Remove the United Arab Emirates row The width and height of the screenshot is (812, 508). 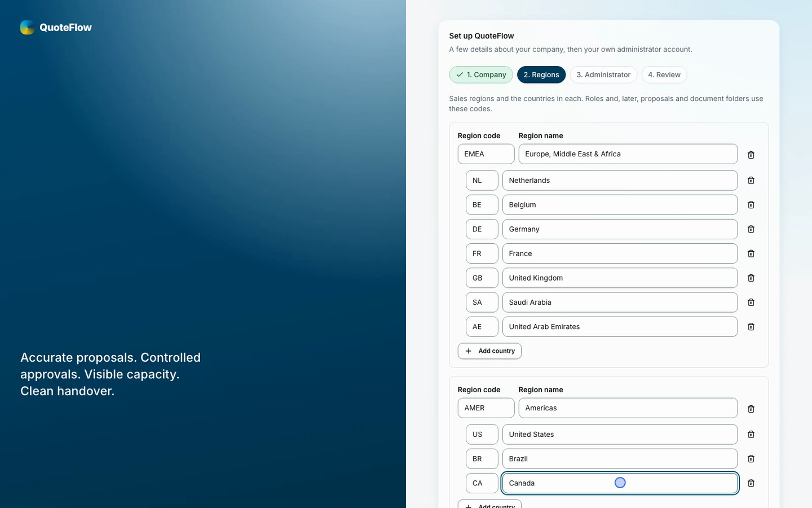click(x=751, y=327)
